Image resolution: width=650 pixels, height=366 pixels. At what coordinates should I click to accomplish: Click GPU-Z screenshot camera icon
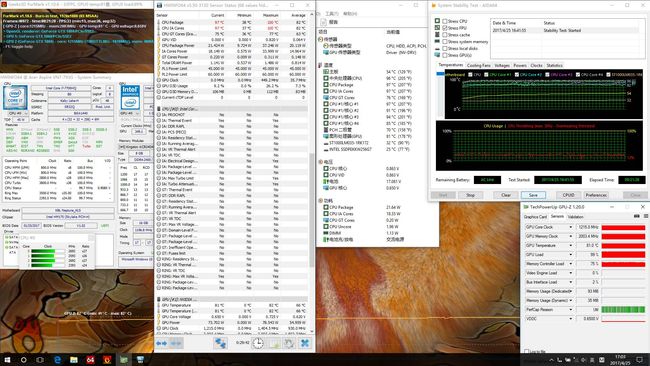637,216
